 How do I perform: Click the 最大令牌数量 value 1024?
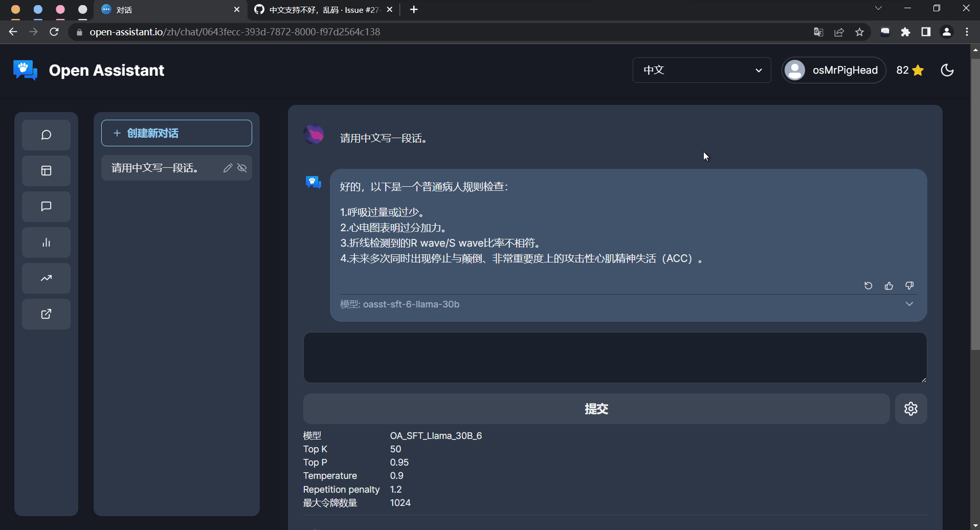tap(400, 503)
